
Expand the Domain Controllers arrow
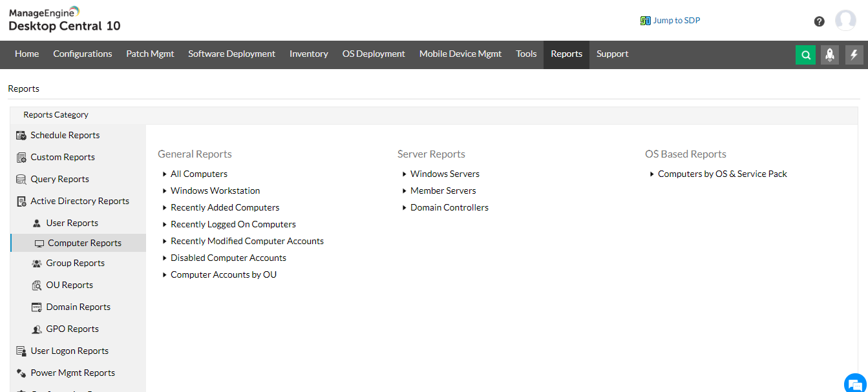pyautogui.click(x=405, y=208)
